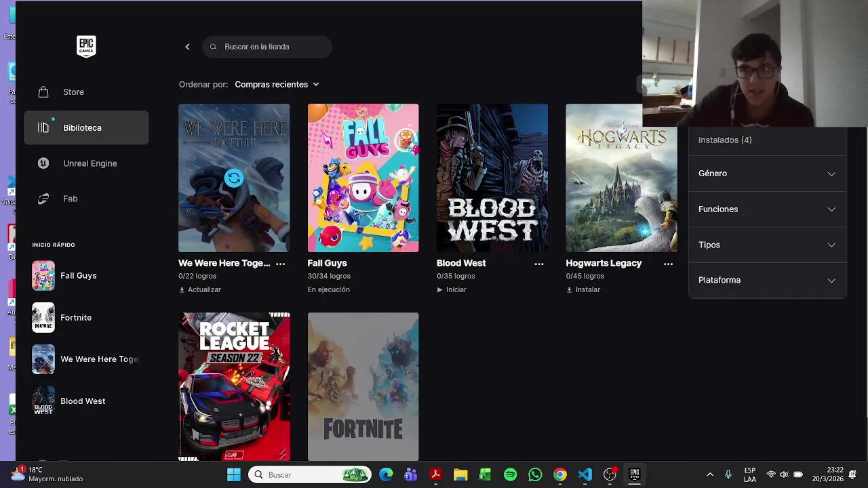The image size is (868, 488).
Task: Switch the ESP LAA input language
Action: click(750, 474)
